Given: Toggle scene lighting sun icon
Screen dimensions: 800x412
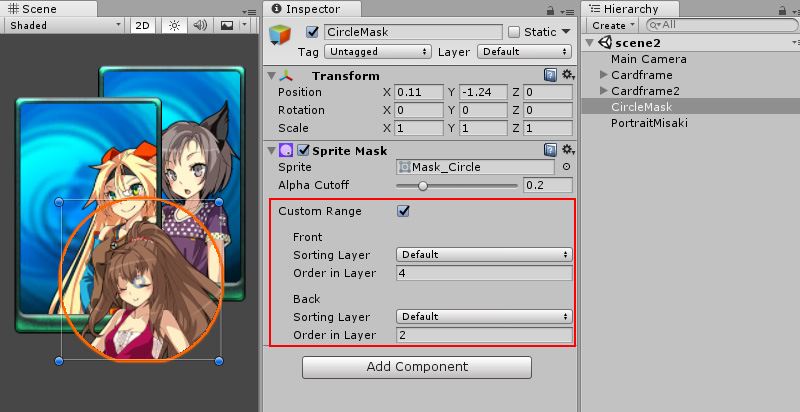Looking at the screenshot, I should click(175, 25).
